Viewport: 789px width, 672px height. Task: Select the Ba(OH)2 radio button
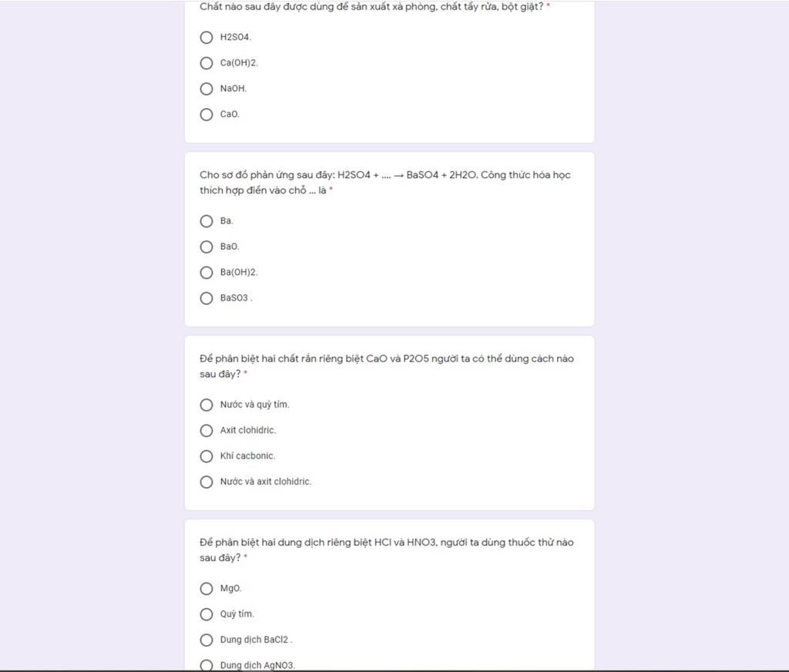[206, 272]
